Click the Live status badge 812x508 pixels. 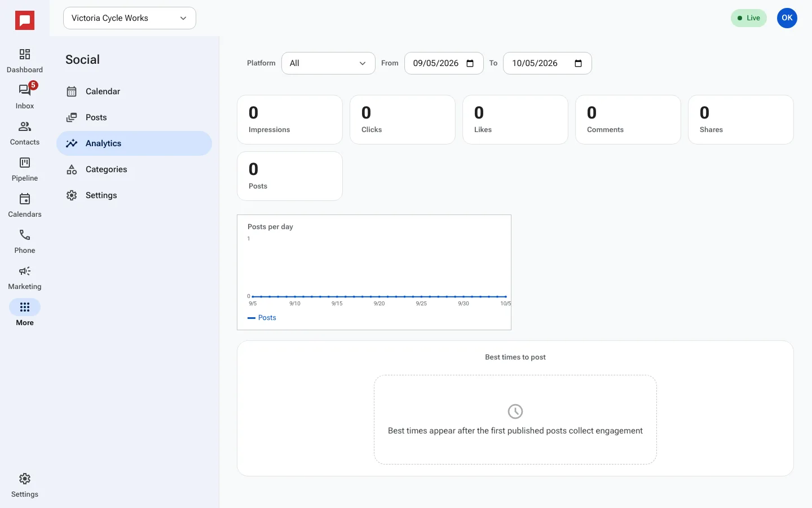pos(749,18)
